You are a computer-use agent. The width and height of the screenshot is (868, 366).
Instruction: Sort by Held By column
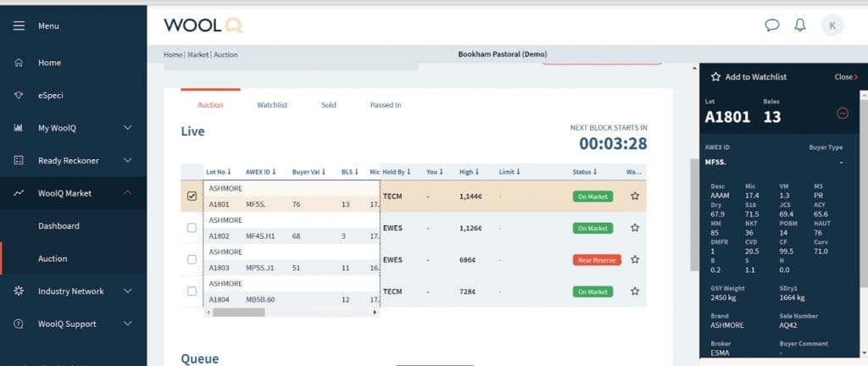point(397,172)
